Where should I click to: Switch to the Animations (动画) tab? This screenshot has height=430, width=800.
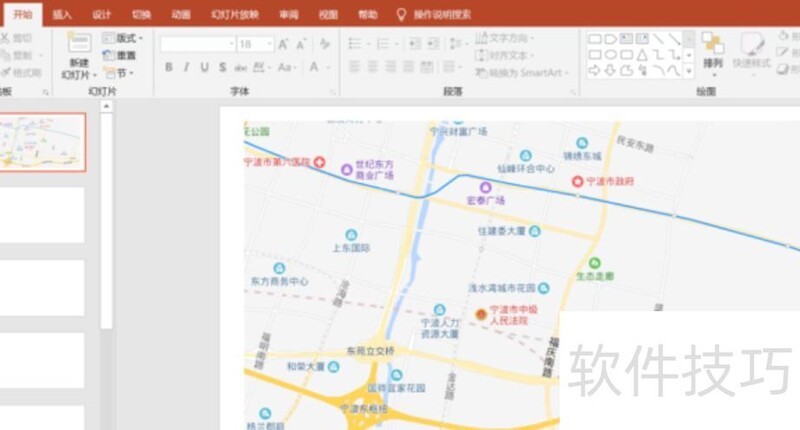pos(181,14)
